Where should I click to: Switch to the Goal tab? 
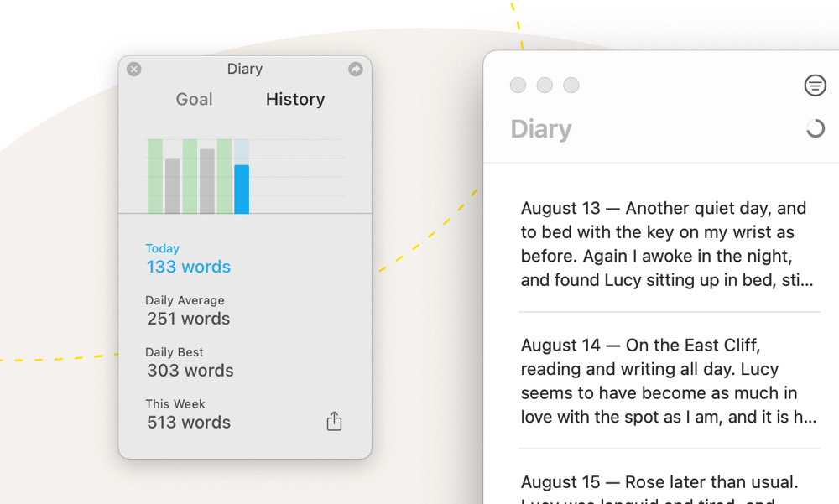coord(194,99)
